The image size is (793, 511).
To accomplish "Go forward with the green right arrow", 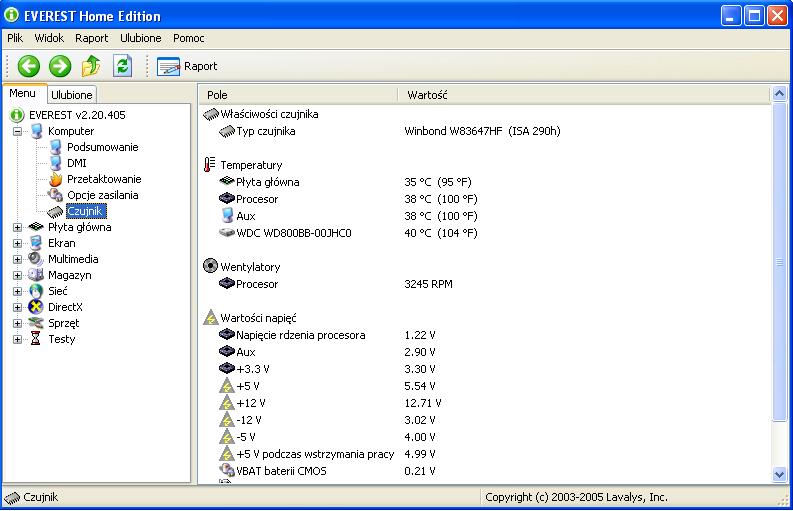I will [60, 66].
